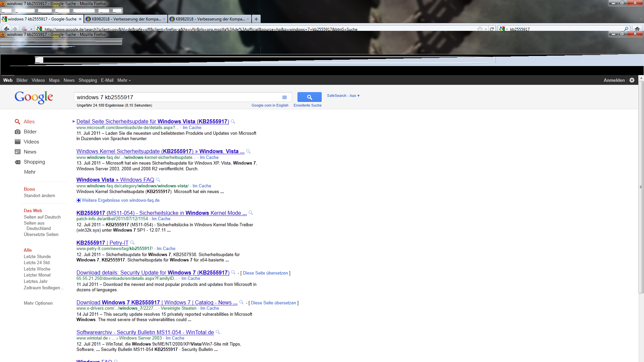Open a new tab with the plus button
The height and width of the screenshot is (362, 644).
[256, 19]
